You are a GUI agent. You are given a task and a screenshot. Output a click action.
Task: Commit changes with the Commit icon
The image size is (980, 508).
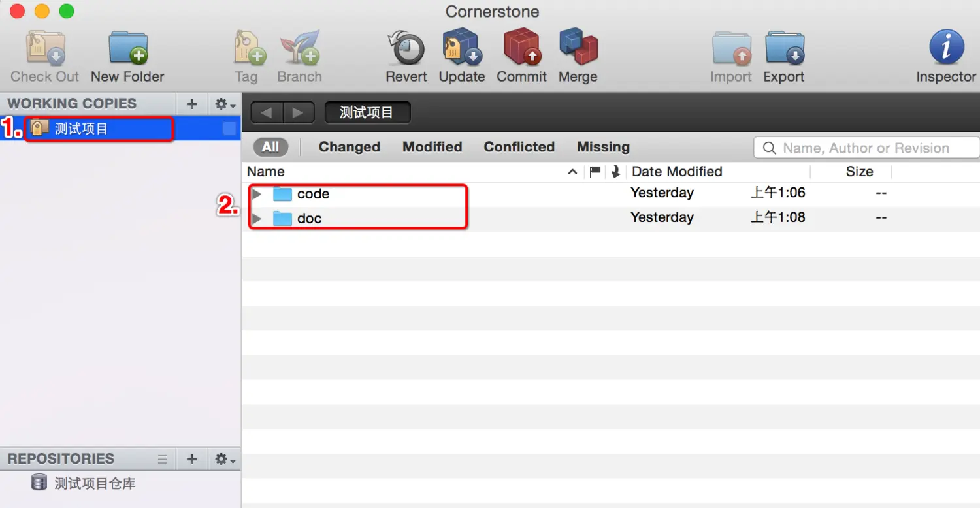click(x=521, y=47)
